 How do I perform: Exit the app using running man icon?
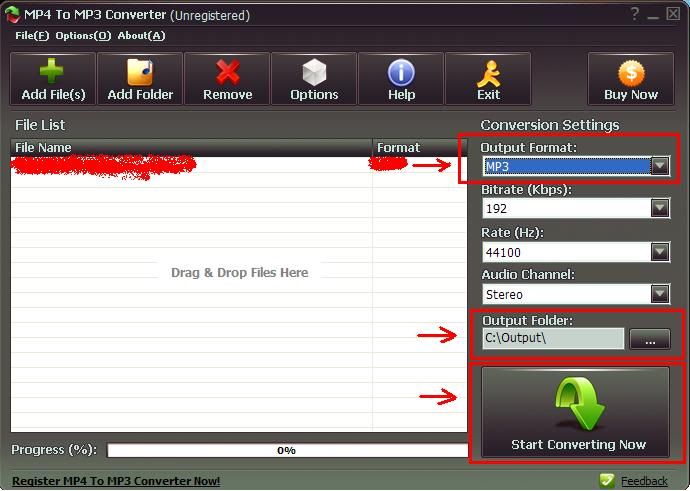pos(488,73)
